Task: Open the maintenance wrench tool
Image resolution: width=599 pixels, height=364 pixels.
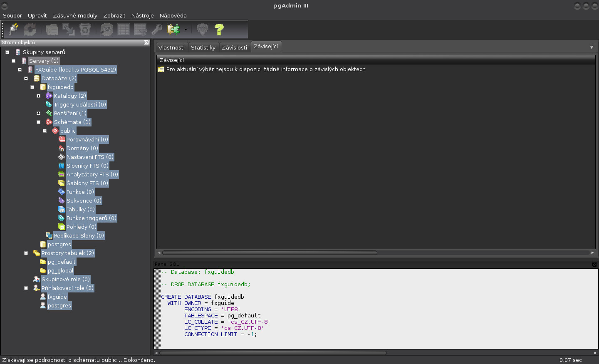Action: point(156,29)
